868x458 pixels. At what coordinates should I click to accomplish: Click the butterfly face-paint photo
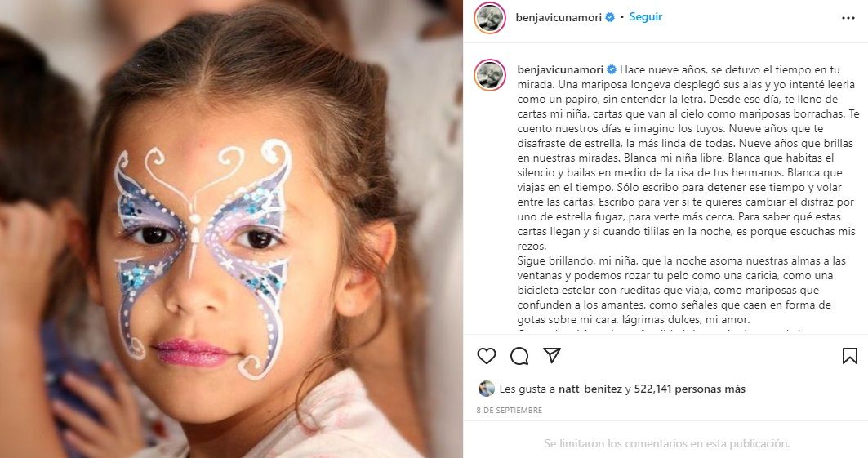click(231, 229)
